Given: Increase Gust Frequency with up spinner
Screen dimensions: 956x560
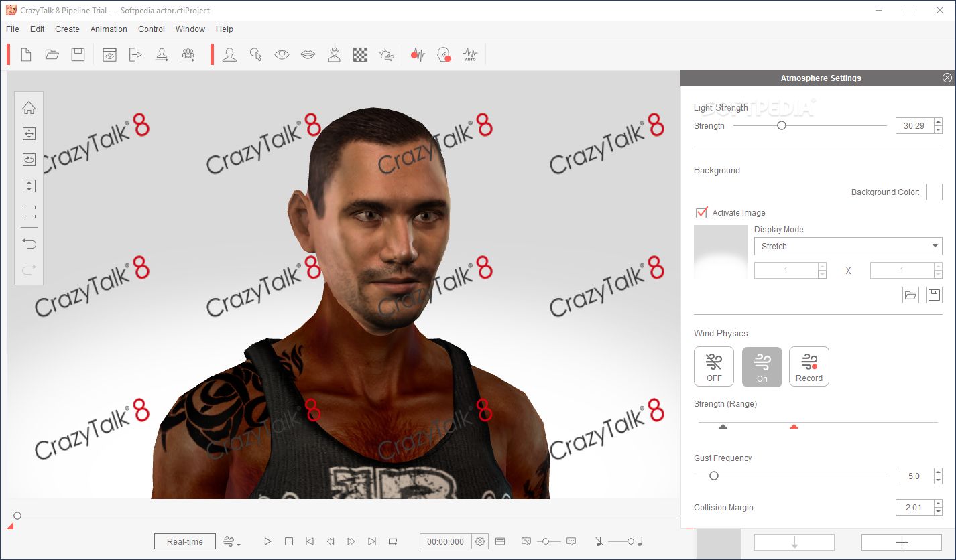Looking at the screenshot, I should [x=938, y=472].
